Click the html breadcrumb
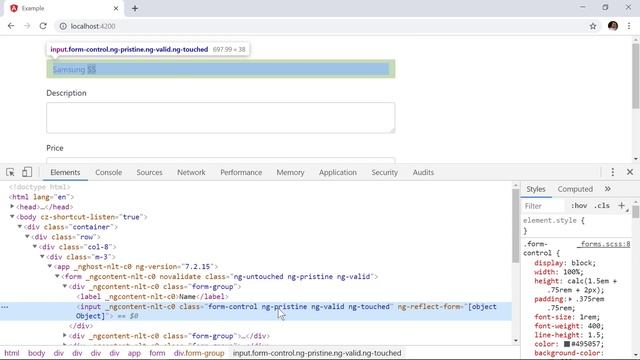This screenshot has width=640, height=360. (12, 353)
